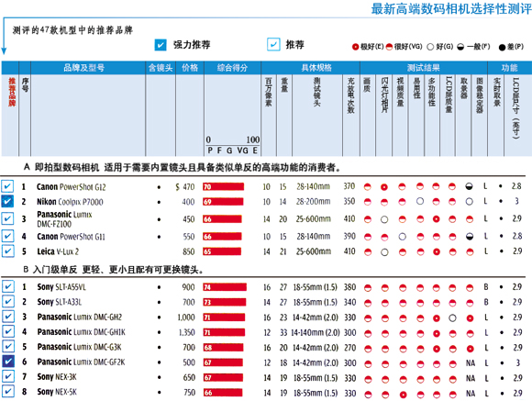Toggle the Canon PowerShot G12 recommend checkbox
The width and height of the screenshot is (532, 401).
(x=7, y=186)
